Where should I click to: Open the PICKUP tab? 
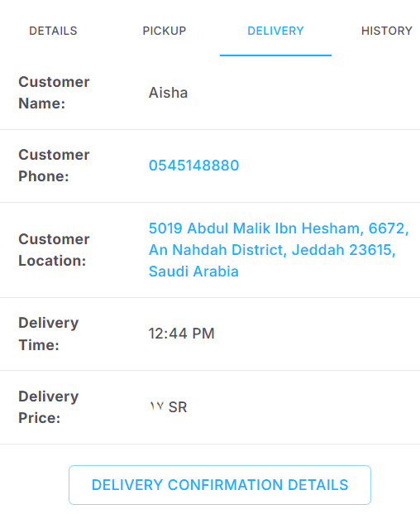[165, 31]
